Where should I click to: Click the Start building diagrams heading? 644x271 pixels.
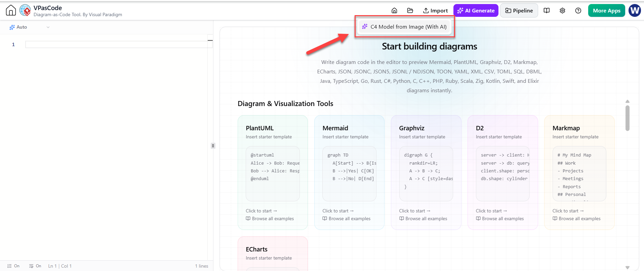[429, 46]
